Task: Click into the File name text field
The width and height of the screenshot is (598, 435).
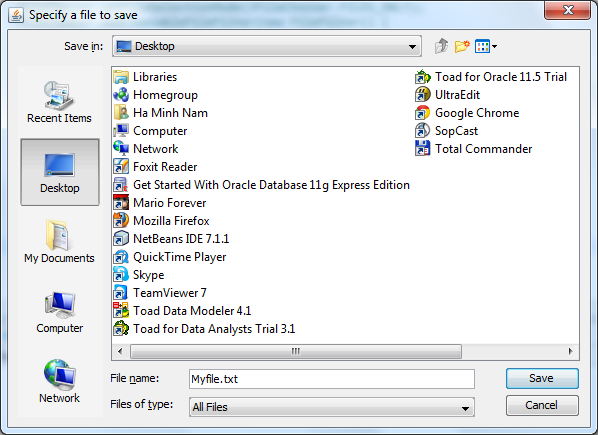Action: point(331,379)
